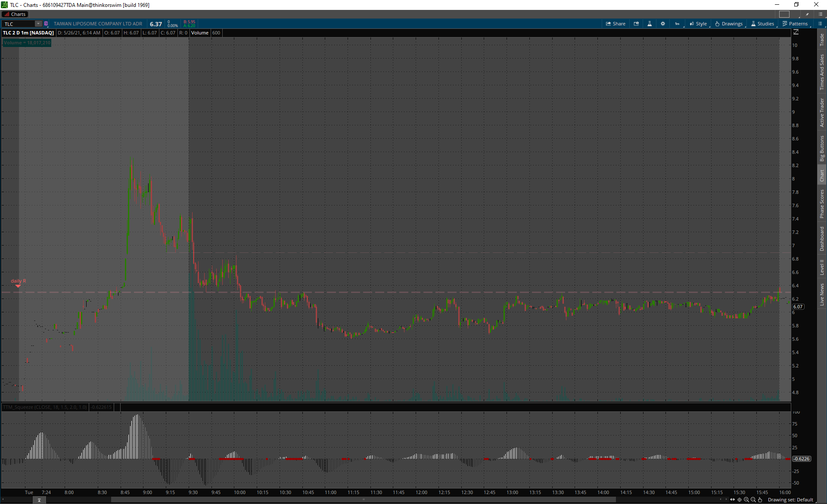Image resolution: width=827 pixels, height=504 pixels.
Task: Switch to the Active Trader side tab
Action: (822, 112)
